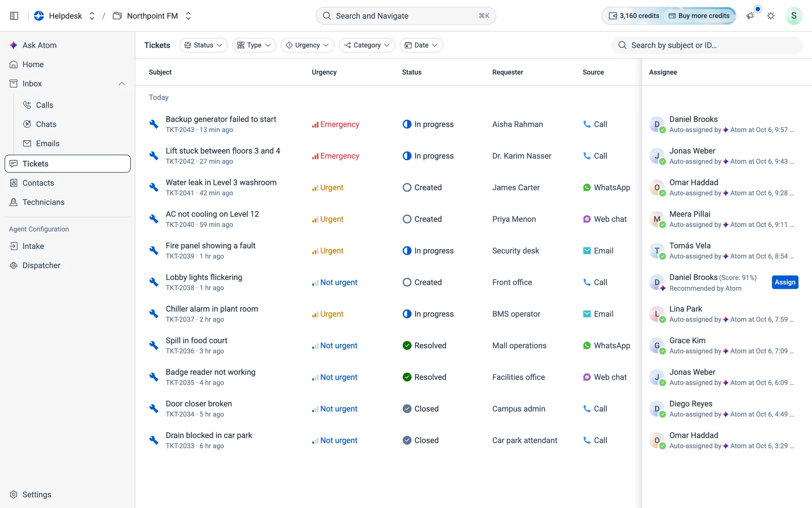
Task: Open ticket Drain blocked in car park
Action: [x=209, y=435]
